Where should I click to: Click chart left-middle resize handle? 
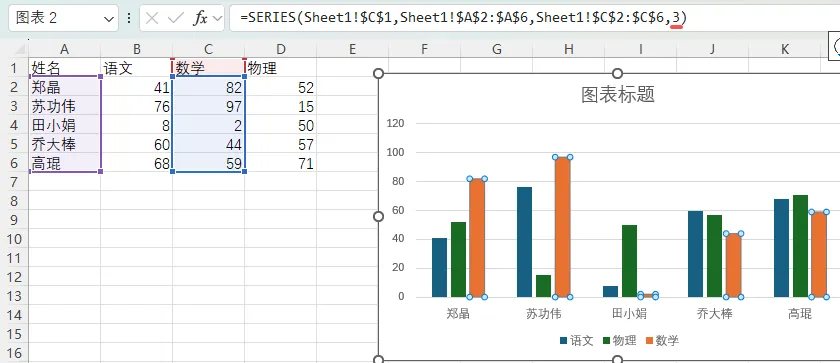[378, 216]
